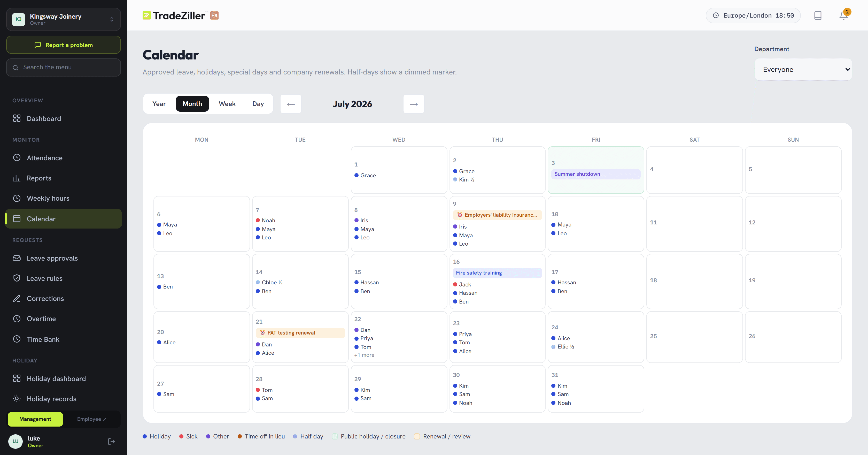Select the Week view tab
This screenshot has width=868, height=455.
(x=227, y=104)
